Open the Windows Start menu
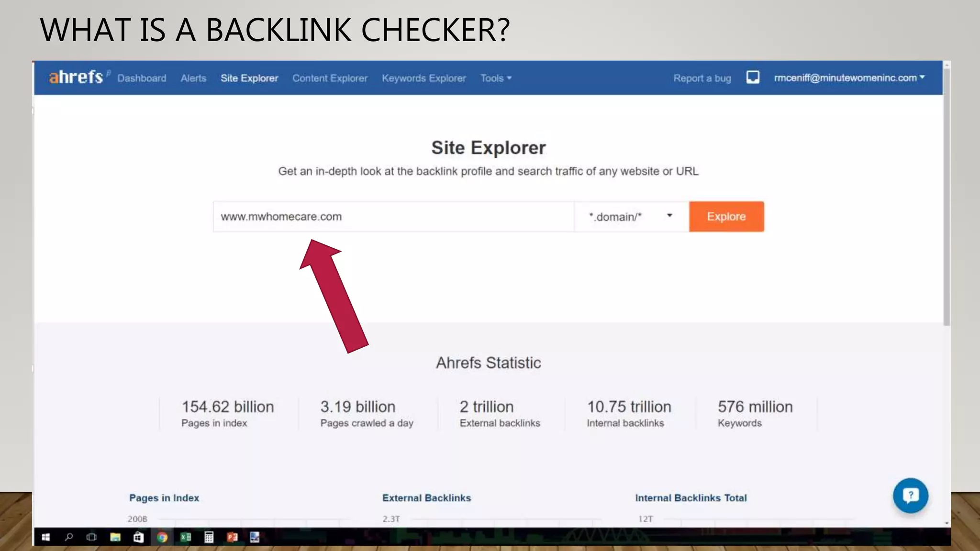 click(x=46, y=537)
